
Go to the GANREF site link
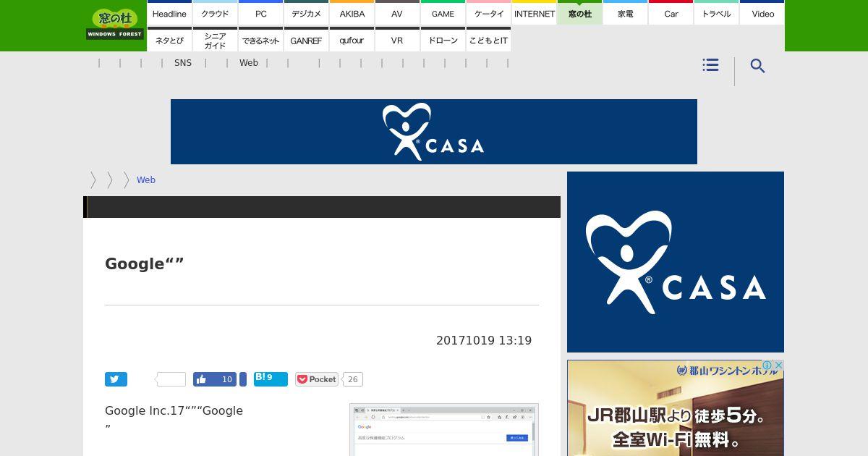(x=306, y=40)
